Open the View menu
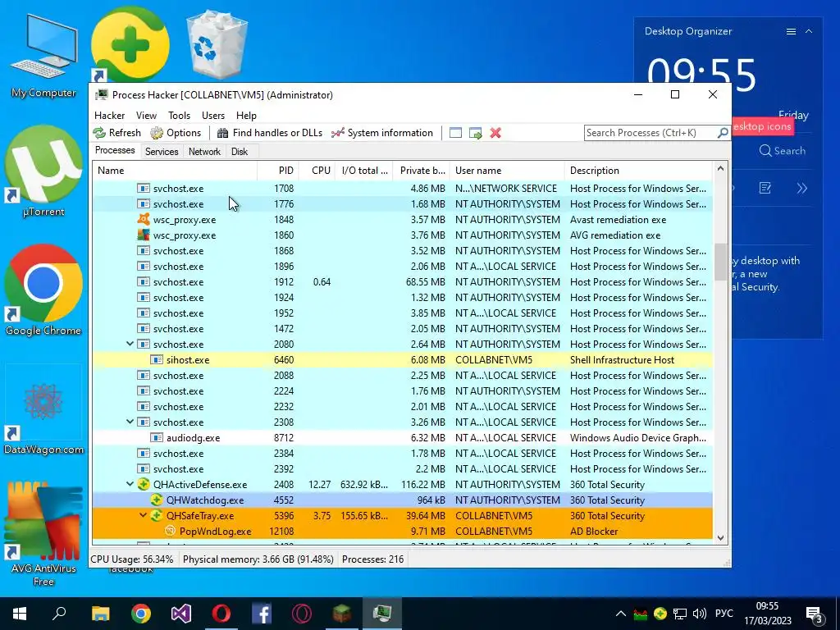Image resolution: width=840 pixels, height=630 pixels. coord(146,115)
